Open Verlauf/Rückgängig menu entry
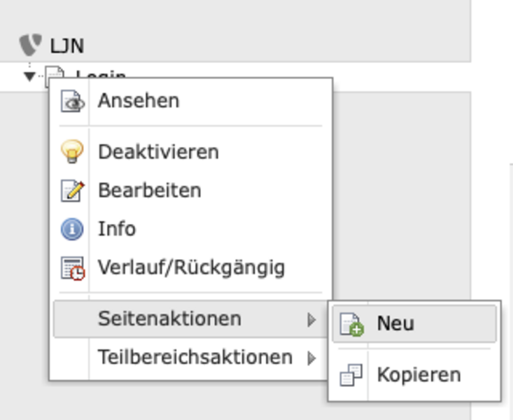Screen dimensions: 513x420 (x=191, y=268)
